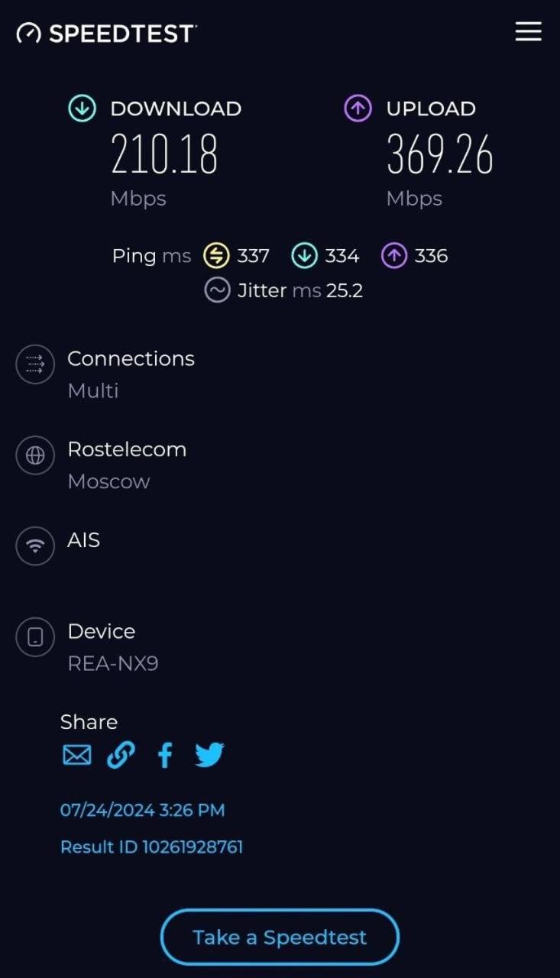Click the AIS Wi-Fi icon
The image size is (560, 978).
click(35, 546)
